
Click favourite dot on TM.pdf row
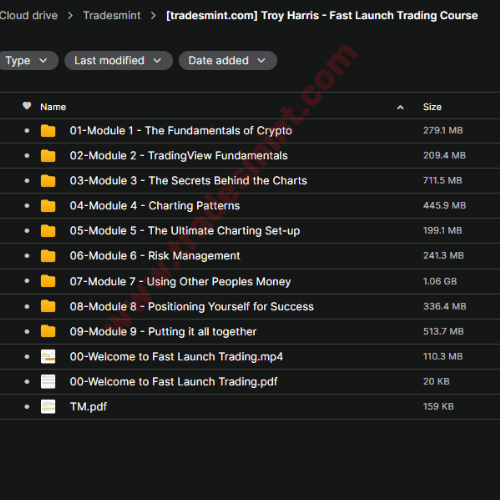[27, 407]
